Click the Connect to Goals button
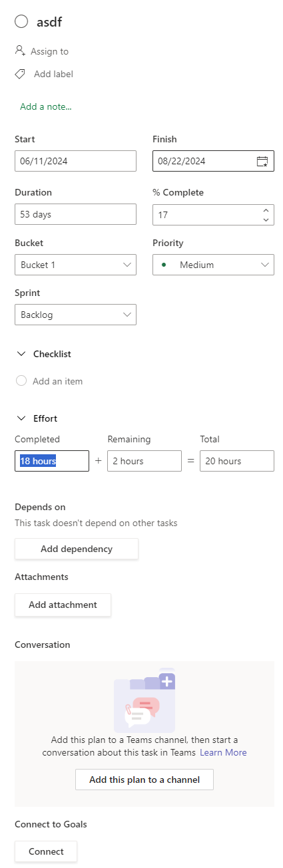This screenshot has height=868, width=283. (x=46, y=851)
